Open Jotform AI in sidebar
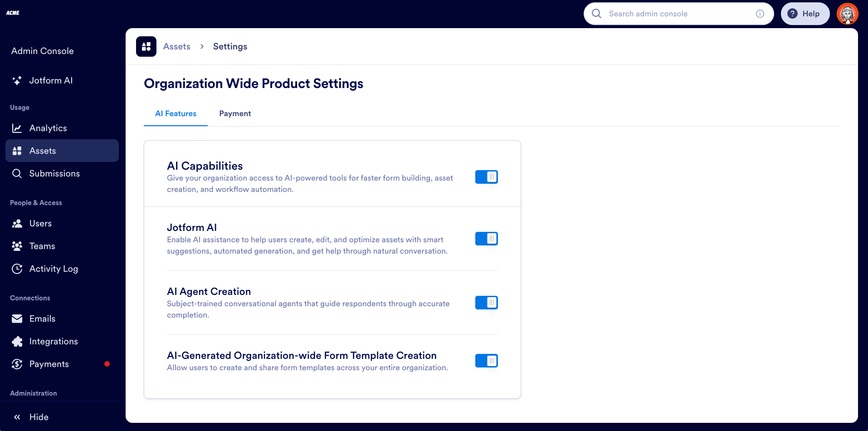 coord(62,80)
